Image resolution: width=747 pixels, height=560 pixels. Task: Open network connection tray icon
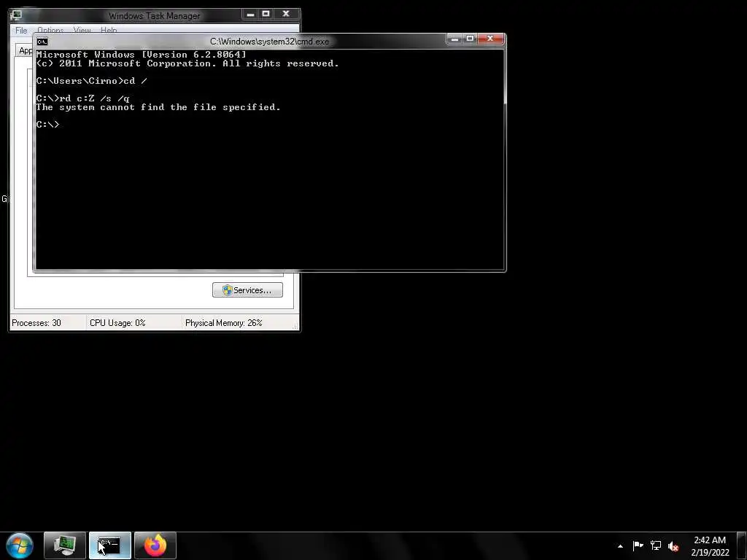[656, 545]
